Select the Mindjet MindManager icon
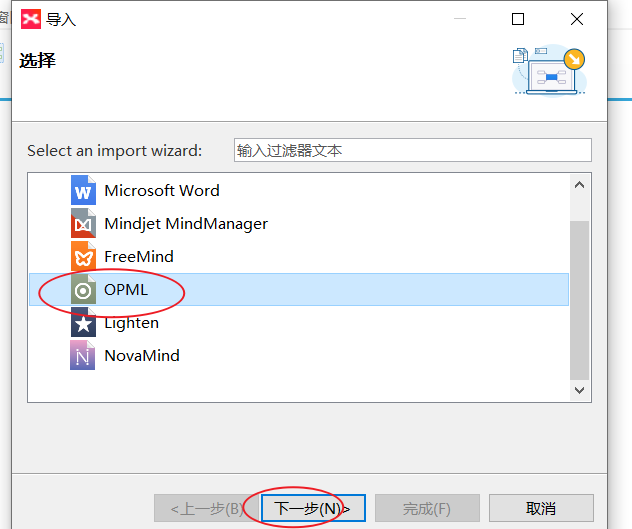 [x=83, y=223]
